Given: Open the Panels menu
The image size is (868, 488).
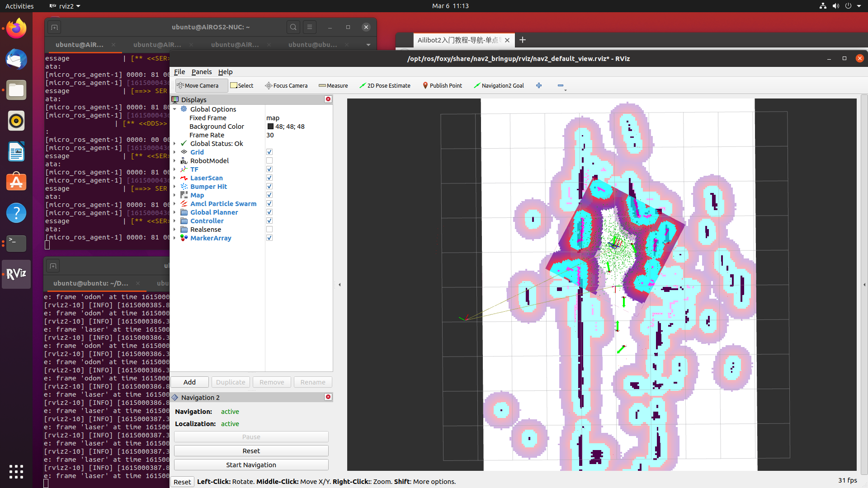Looking at the screenshot, I should point(202,71).
